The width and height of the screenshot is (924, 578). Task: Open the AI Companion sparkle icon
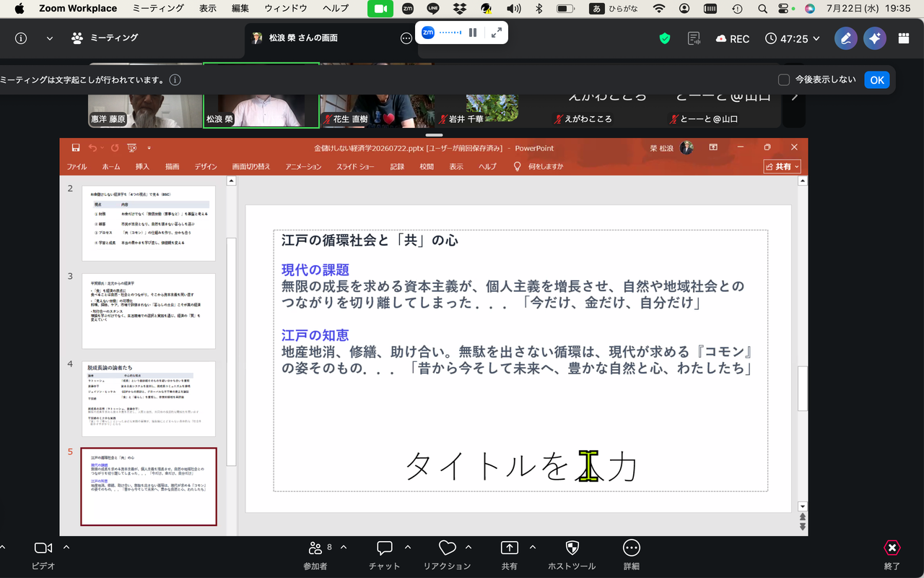[x=875, y=38]
